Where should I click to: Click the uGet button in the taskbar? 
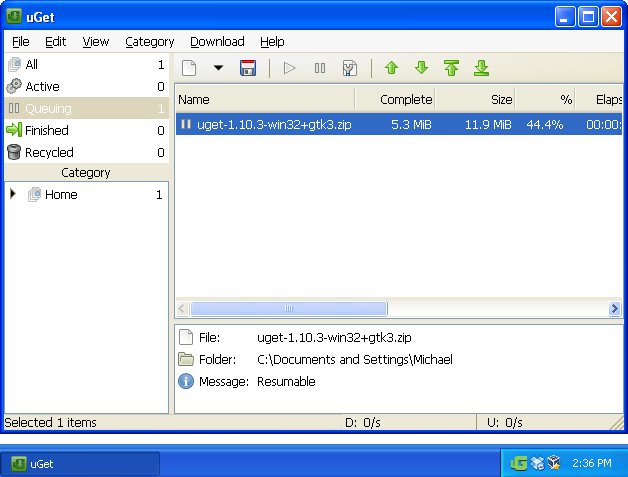tap(80, 463)
